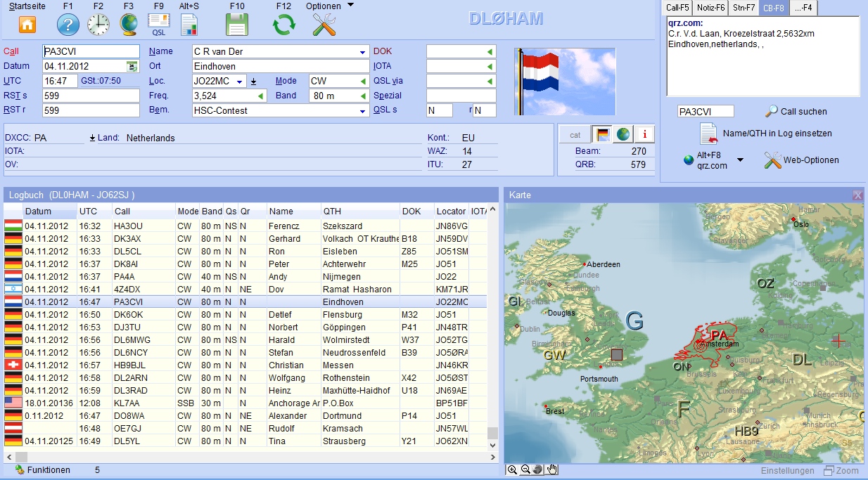The image size is (868, 480).
Task: Click the F2 clock icon
Action: [98, 25]
